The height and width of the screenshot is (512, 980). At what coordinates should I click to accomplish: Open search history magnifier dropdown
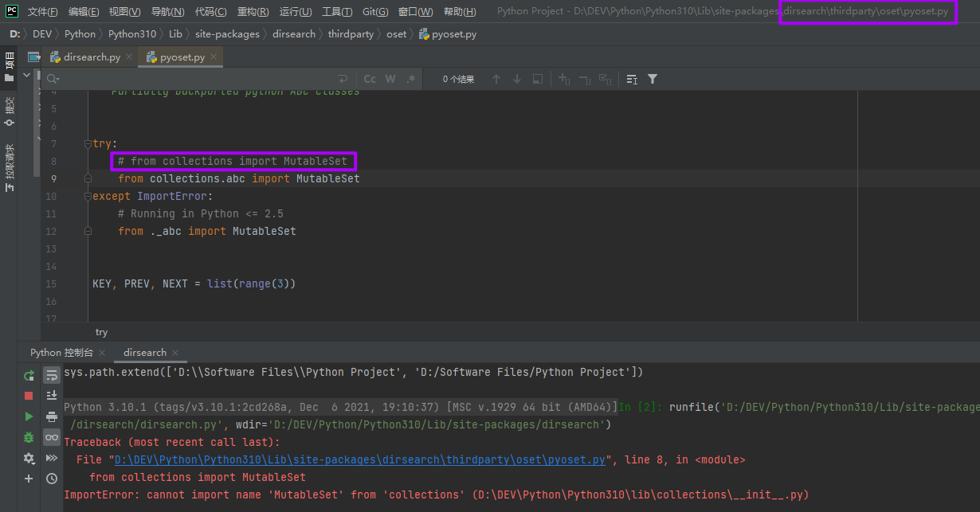point(53,79)
